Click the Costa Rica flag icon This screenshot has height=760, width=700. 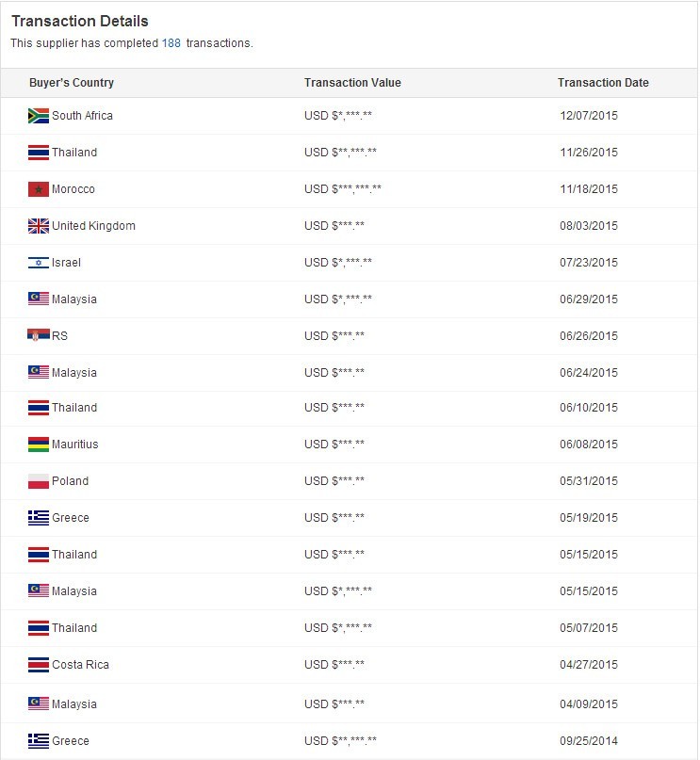[39, 665]
